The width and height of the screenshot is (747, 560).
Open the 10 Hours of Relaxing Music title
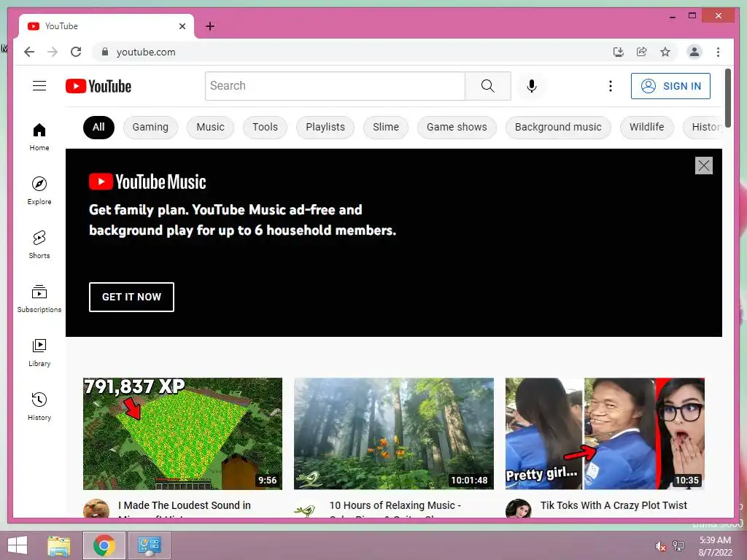coord(395,505)
